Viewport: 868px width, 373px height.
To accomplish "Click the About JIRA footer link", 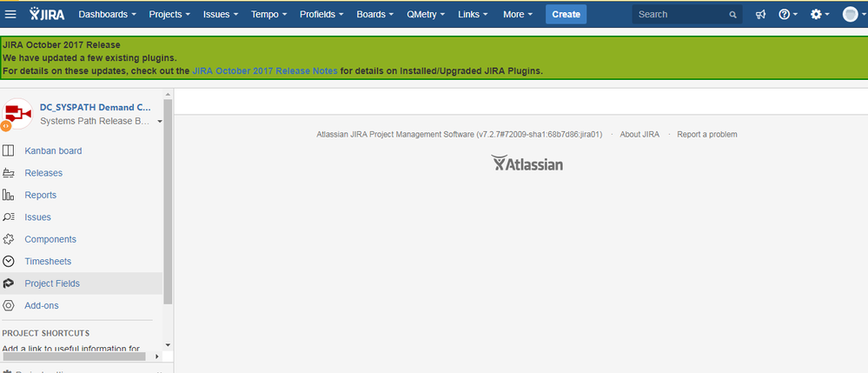I will (639, 135).
